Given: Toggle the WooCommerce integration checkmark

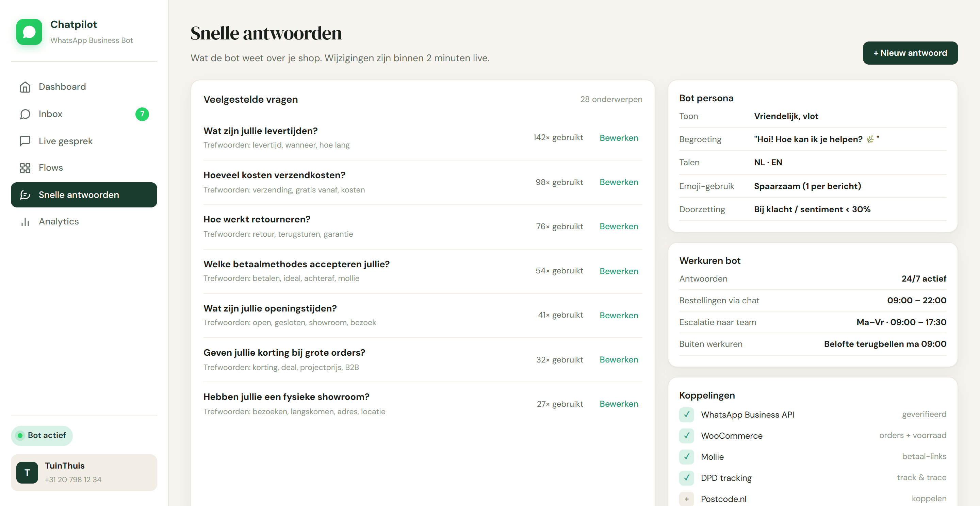Looking at the screenshot, I should click(x=687, y=436).
